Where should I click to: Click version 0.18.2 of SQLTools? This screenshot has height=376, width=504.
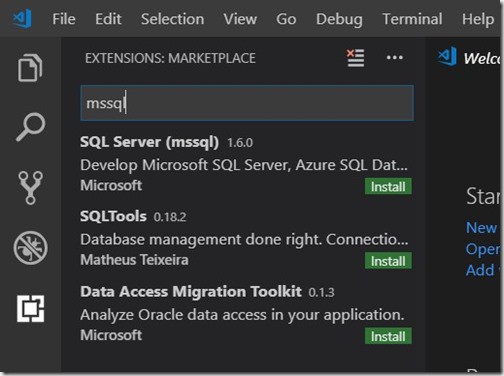170,217
